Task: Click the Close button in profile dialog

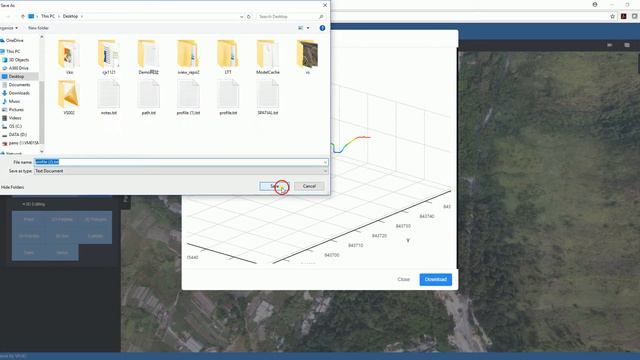Action: click(x=403, y=280)
